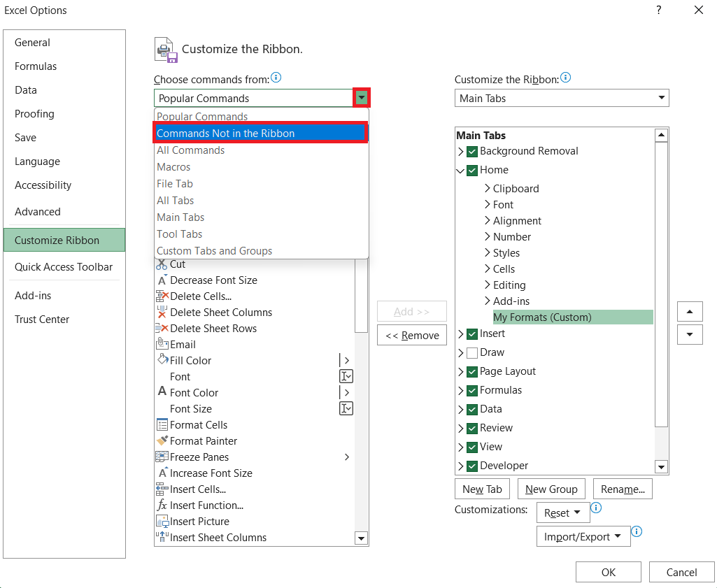Open Quick Access Toolbar category

[64, 267]
